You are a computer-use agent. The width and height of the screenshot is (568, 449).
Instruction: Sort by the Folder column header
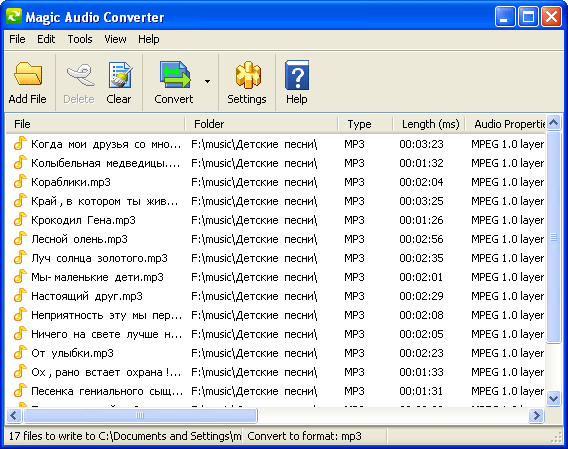point(262,124)
